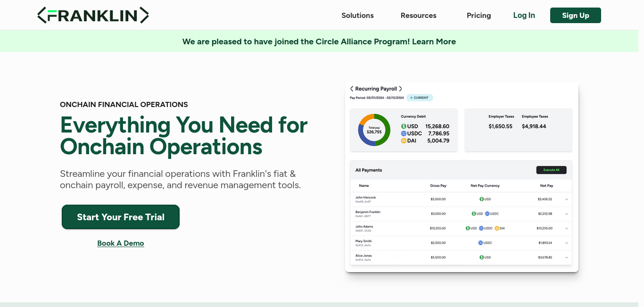Click the Franklin logo
This screenshot has width=644, height=307.
click(x=93, y=15)
